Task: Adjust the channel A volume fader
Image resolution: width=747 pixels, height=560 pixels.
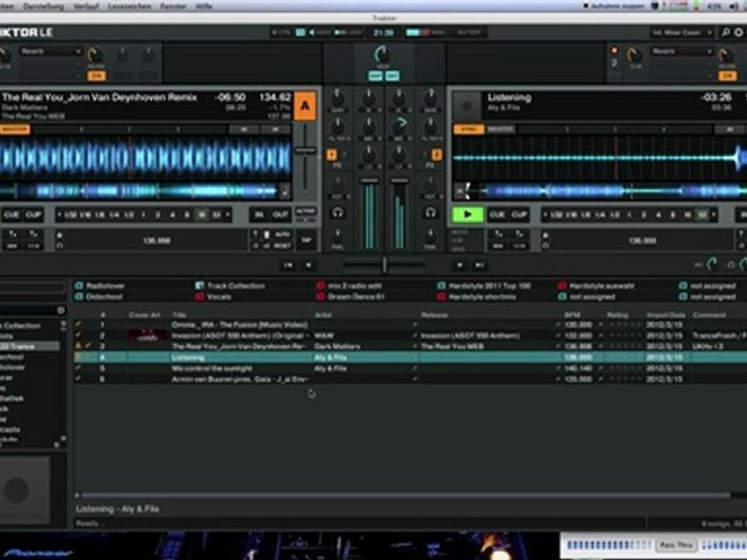Action: point(369,180)
